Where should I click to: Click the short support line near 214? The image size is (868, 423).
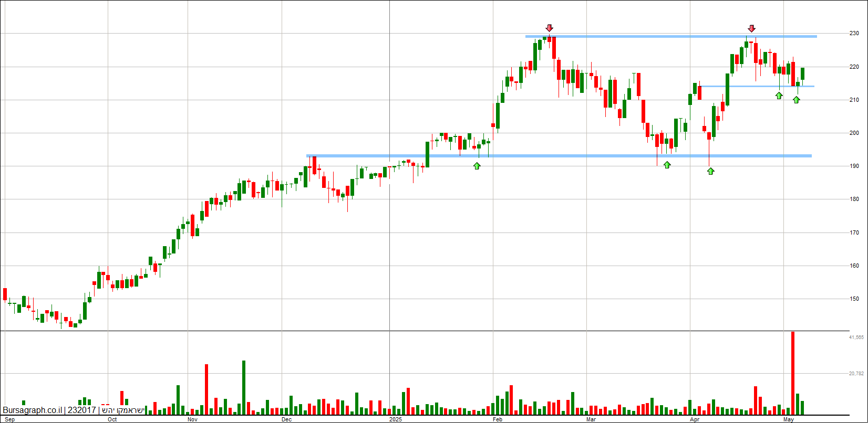[757, 86]
